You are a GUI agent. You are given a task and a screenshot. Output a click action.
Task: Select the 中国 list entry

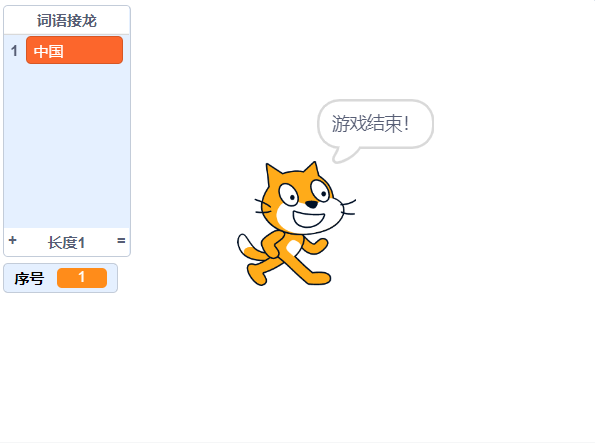tap(74, 50)
